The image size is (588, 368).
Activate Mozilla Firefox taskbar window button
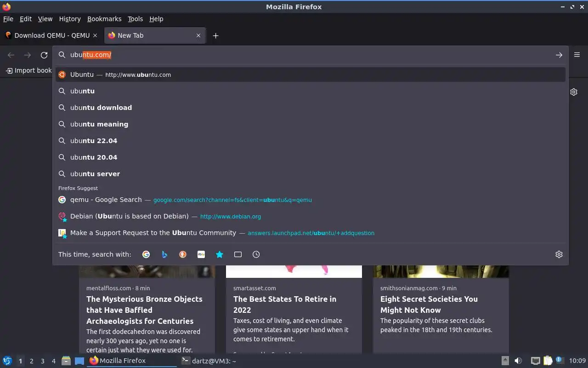[x=132, y=361]
